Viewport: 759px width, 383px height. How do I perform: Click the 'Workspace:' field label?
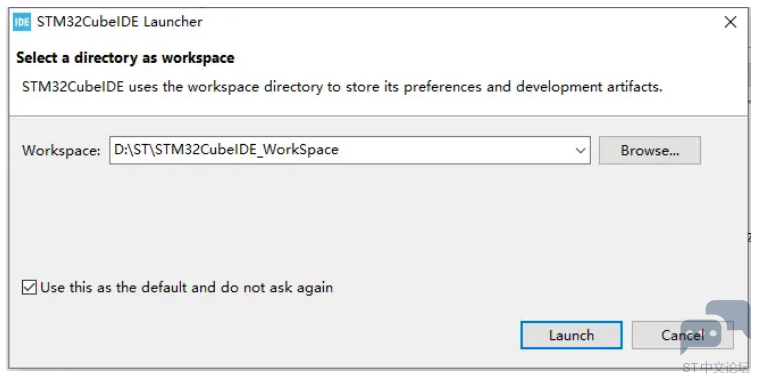point(61,151)
